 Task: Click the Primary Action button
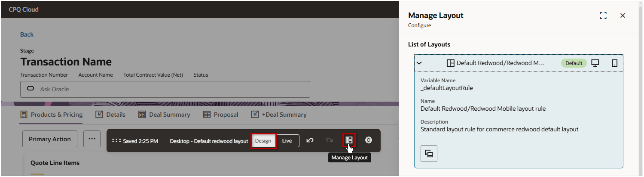pyautogui.click(x=50, y=139)
